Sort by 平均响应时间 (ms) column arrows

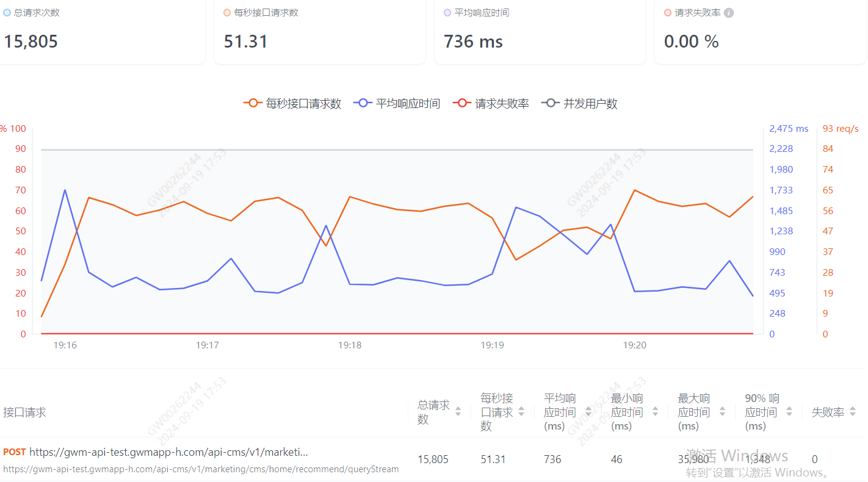click(x=588, y=412)
